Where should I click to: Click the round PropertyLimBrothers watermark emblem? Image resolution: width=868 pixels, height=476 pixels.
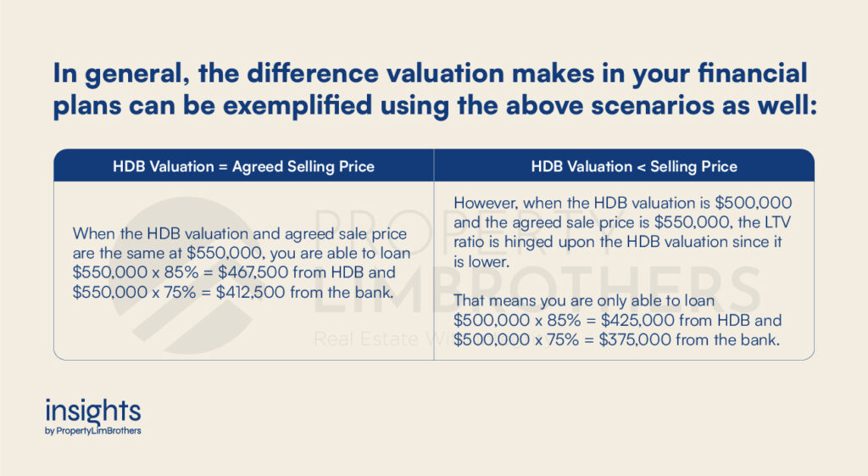183,276
